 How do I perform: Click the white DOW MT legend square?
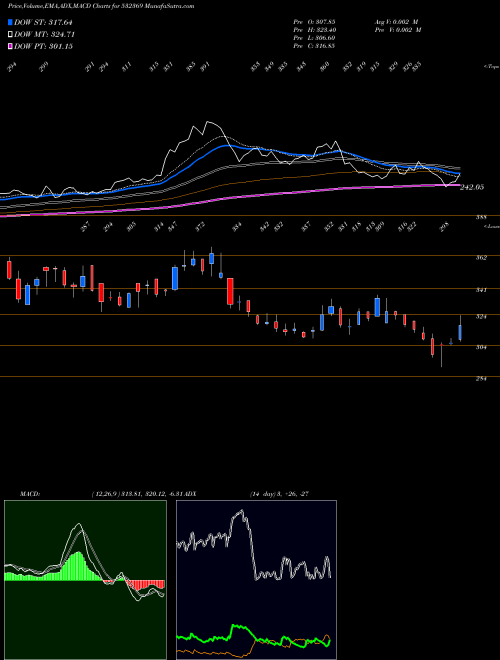pyautogui.click(x=11, y=35)
